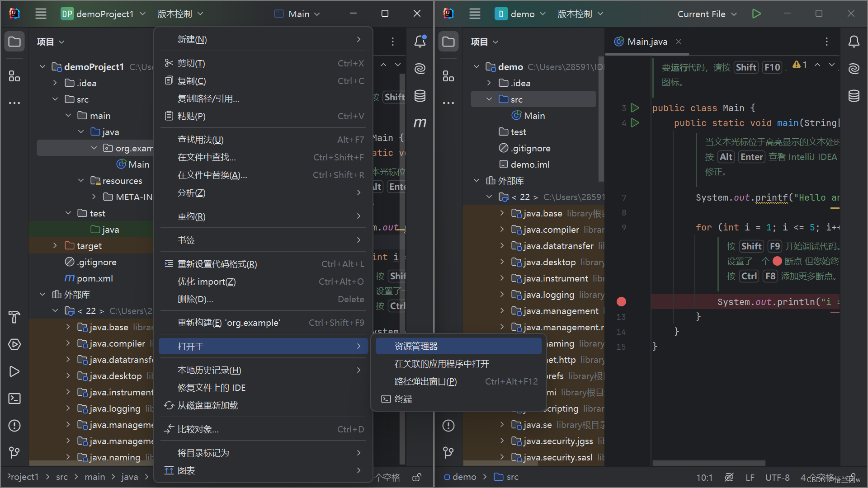This screenshot has height=488, width=868.
Task: Open Structure tool icon in demo window
Action: 448,76
